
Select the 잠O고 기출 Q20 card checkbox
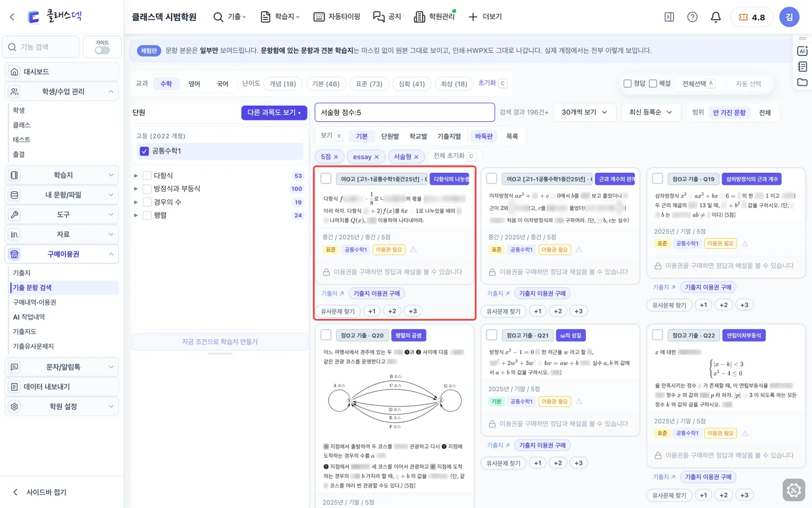[x=326, y=335]
